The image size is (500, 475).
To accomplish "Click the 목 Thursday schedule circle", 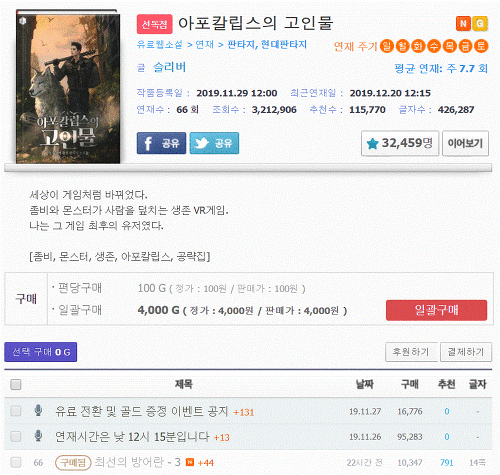I will click(450, 46).
